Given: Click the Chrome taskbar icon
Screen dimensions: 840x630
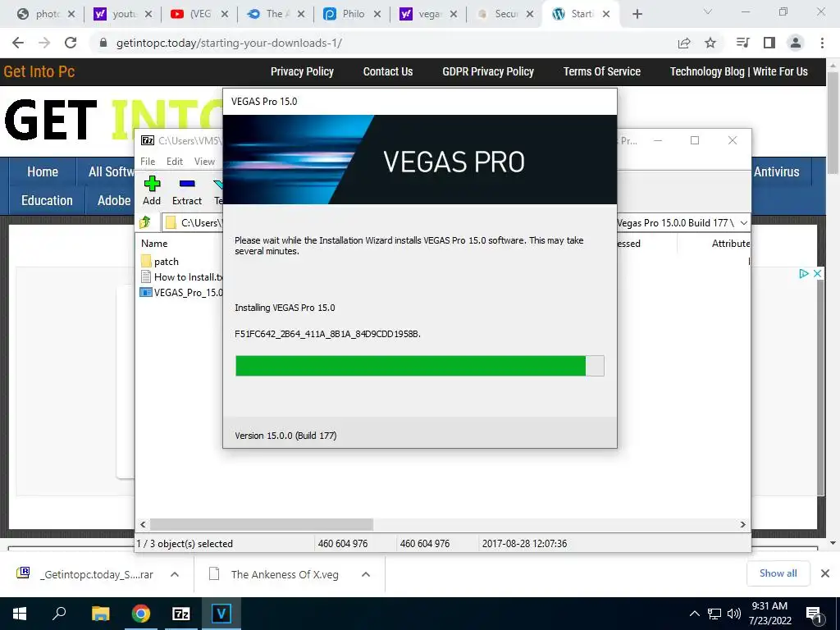Looking at the screenshot, I should pyautogui.click(x=140, y=614).
